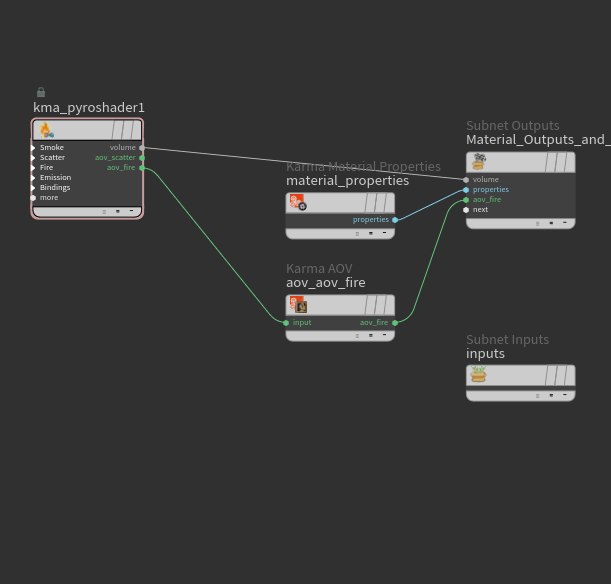Viewport: 611px width, 584px height.
Task: Click the 'Subnet Inputs' node type label
Action: pyautogui.click(x=507, y=340)
